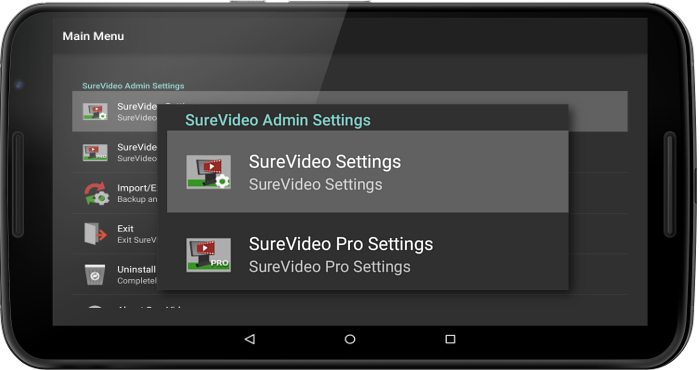The width and height of the screenshot is (700, 370).
Task: Click the small SureVideo Admin Settings section header
Action: pyautogui.click(x=133, y=86)
